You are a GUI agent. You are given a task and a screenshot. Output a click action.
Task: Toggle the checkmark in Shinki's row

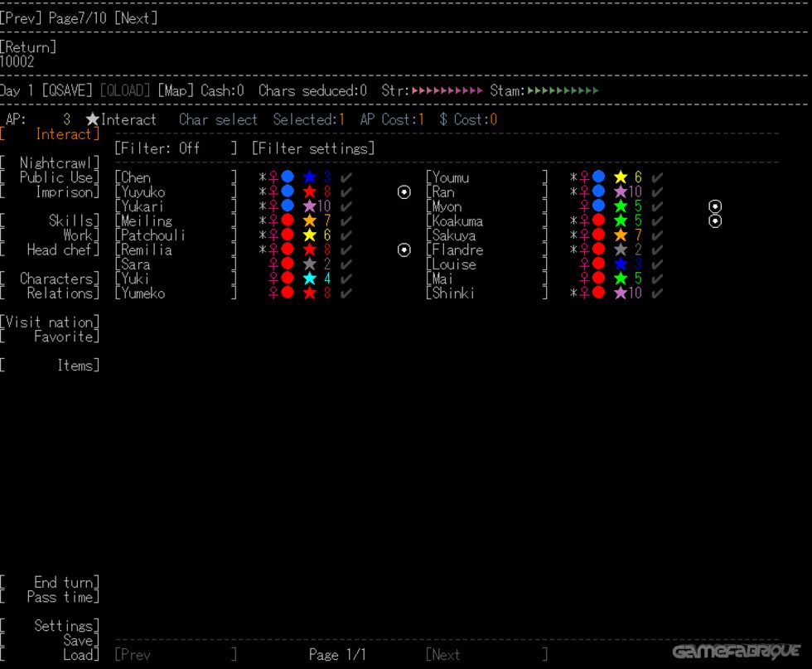(657, 293)
